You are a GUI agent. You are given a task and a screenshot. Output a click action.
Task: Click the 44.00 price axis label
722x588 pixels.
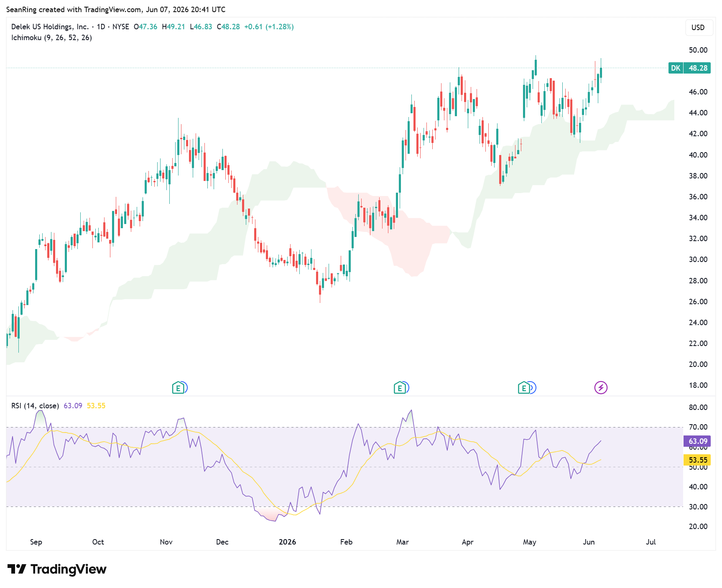tap(698, 113)
